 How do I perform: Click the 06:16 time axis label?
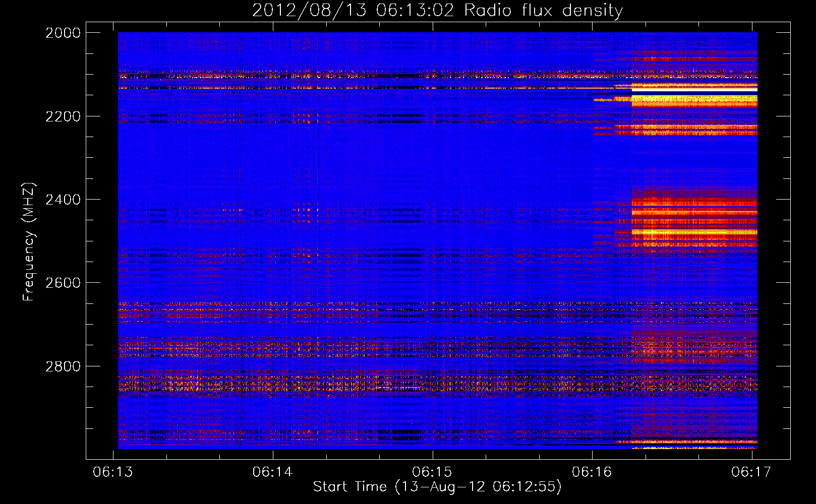(592, 472)
